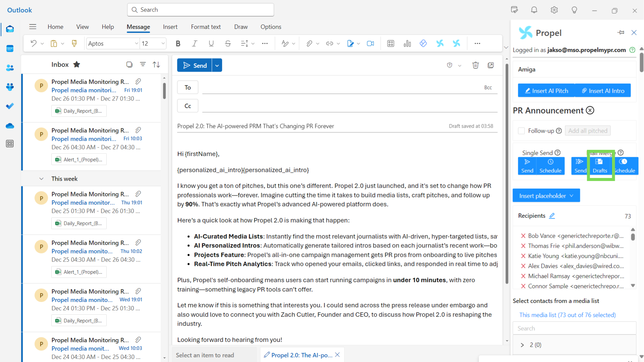This screenshot has height=362, width=644.
Task: Send the email with Send button
Action: pyautogui.click(x=195, y=65)
